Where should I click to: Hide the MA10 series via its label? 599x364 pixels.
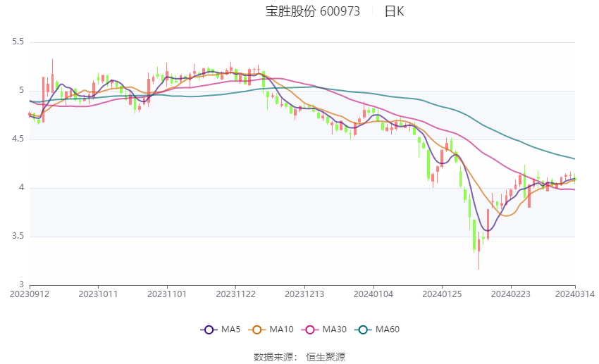pos(282,329)
